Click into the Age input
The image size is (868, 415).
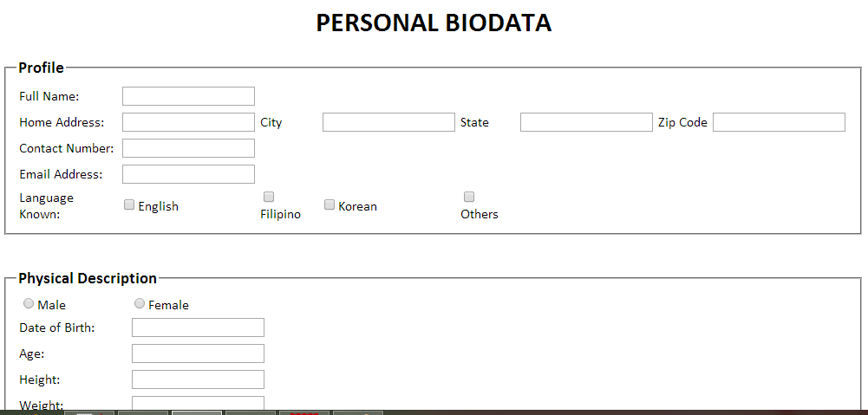198,353
